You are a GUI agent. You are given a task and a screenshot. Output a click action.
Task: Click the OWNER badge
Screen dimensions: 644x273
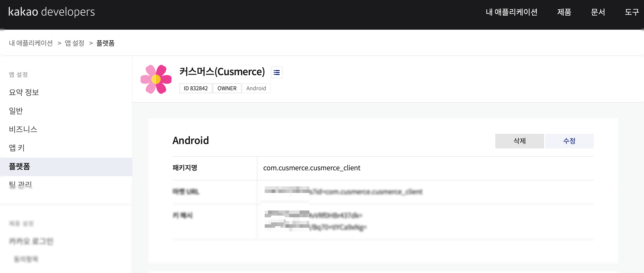point(227,88)
